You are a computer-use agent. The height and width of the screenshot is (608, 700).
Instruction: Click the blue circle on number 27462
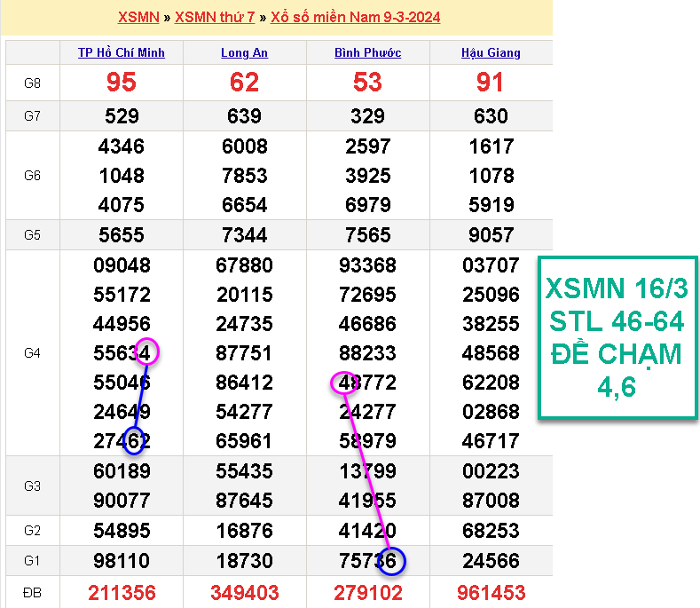134,441
